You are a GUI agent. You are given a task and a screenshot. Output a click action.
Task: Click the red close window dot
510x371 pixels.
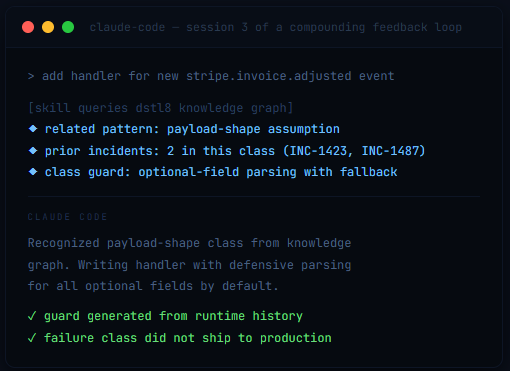click(x=28, y=27)
